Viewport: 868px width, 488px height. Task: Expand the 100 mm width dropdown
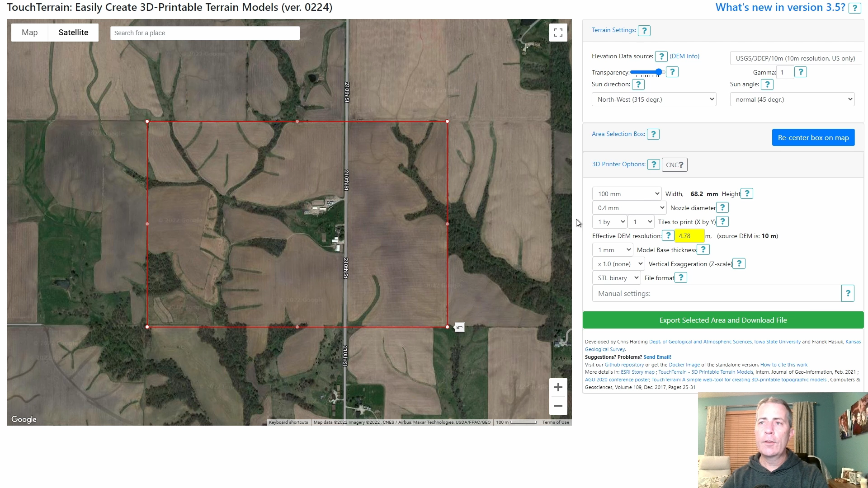[x=627, y=194]
